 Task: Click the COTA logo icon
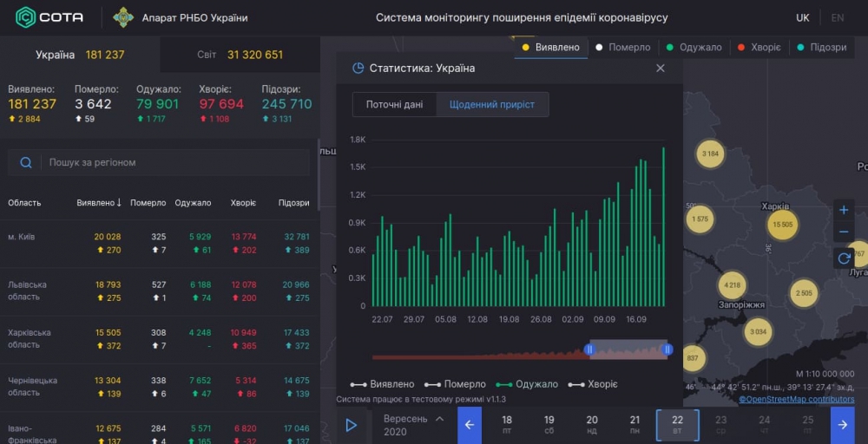pos(26,17)
